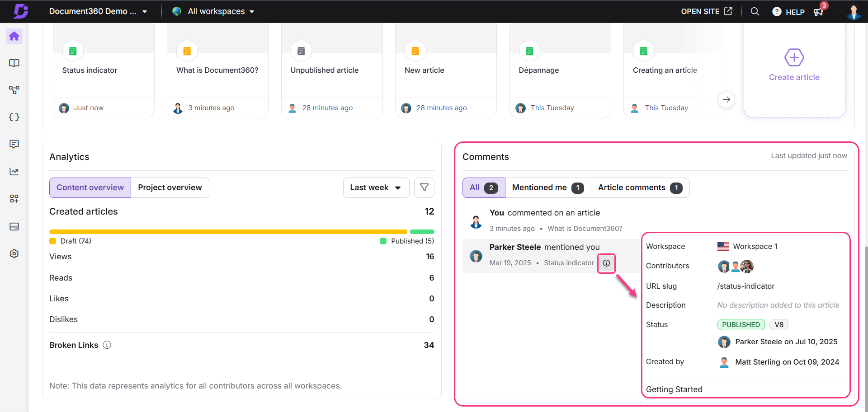Click the V8 version badge
Screen dimensions: 868x412
(x=779, y=325)
